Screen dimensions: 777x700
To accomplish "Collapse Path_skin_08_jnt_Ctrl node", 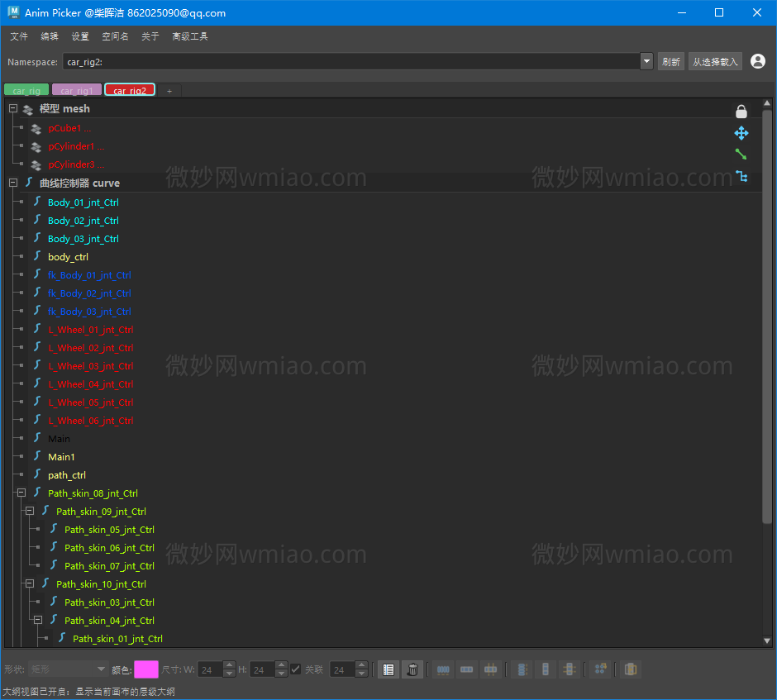I will tap(21, 493).
